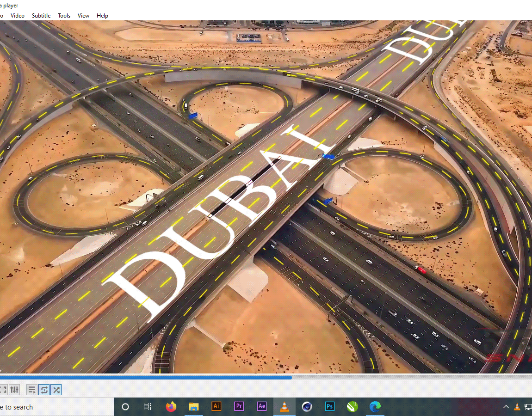Toggle the shuffle random playback button
The height and width of the screenshot is (416, 532).
click(x=56, y=390)
